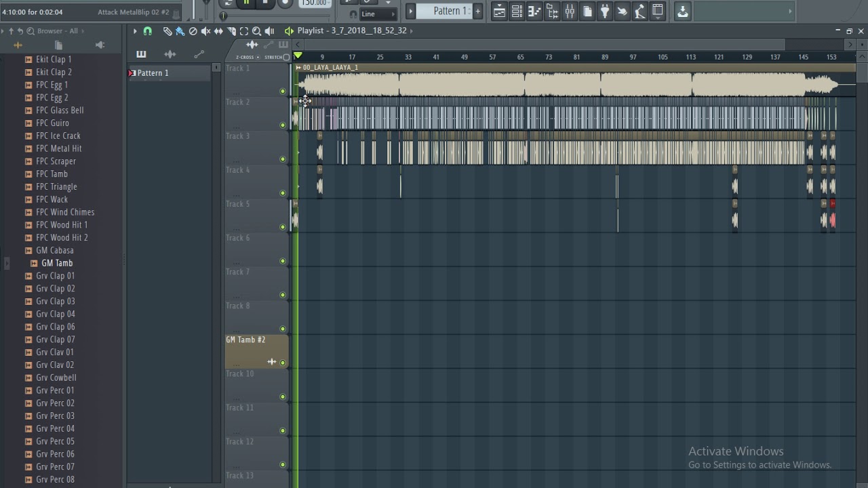868x488 pixels.
Task: Select GM Tamb in the browser
Action: [57, 263]
